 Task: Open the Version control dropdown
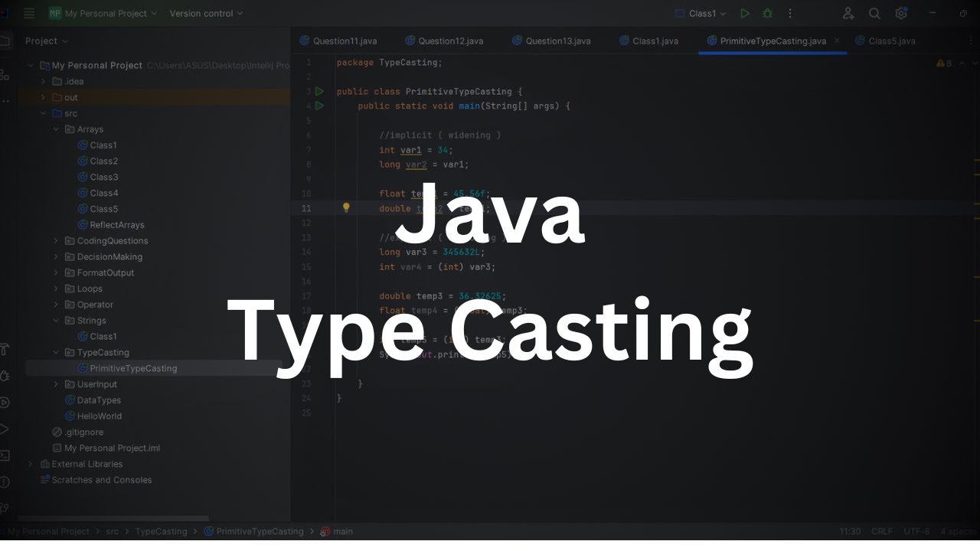tap(206, 13)
